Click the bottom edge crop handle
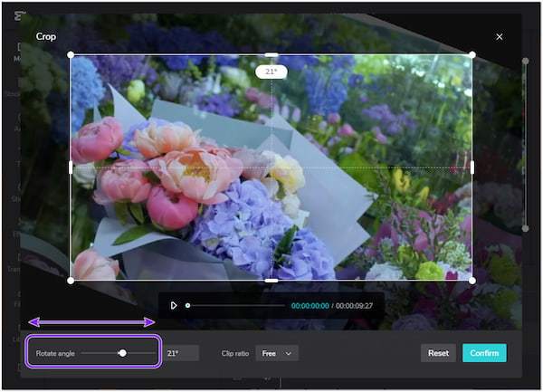Image resolution: width=543 pixels, height=392 pixels. click(x=271, y=281)
